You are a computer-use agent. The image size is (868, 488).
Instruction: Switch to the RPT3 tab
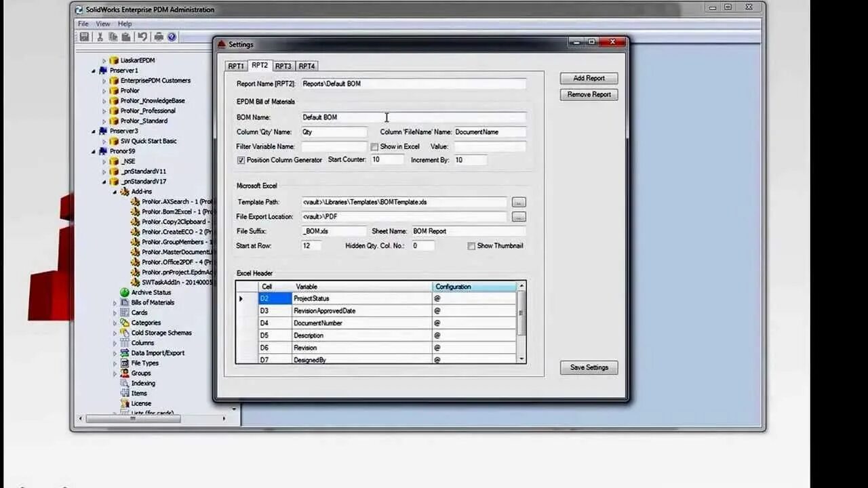tap(283, 66)
